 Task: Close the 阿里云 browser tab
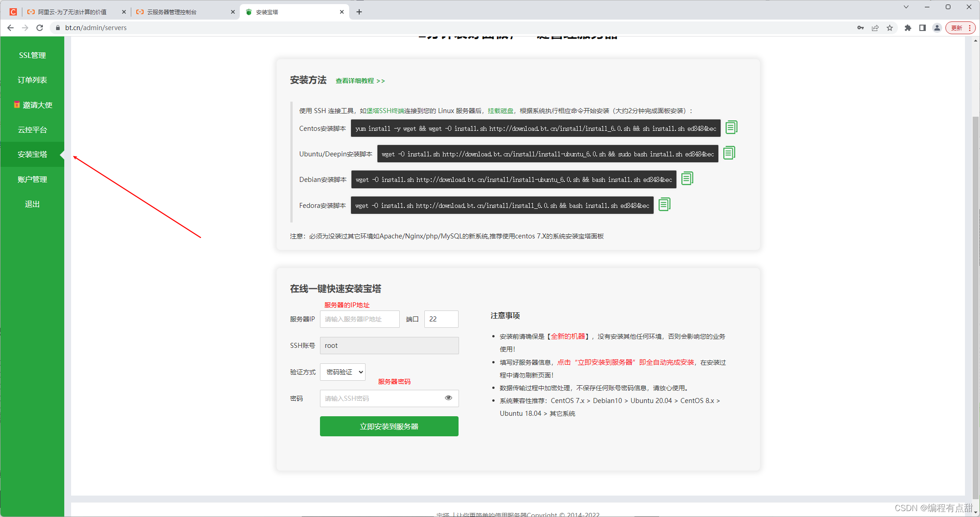click(124, 12)
